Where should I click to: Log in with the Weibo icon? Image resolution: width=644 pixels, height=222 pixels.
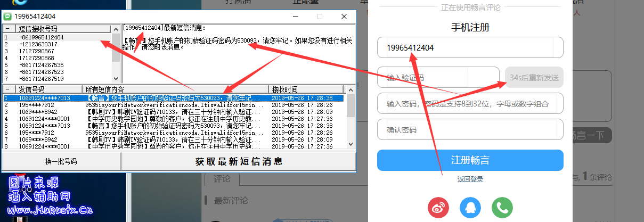[438, 207]
